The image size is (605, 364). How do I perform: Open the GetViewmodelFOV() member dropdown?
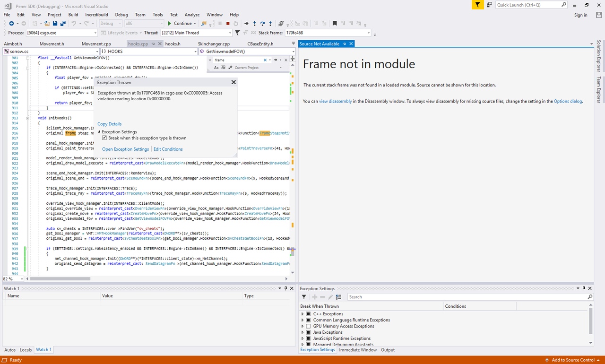(292, 51)
